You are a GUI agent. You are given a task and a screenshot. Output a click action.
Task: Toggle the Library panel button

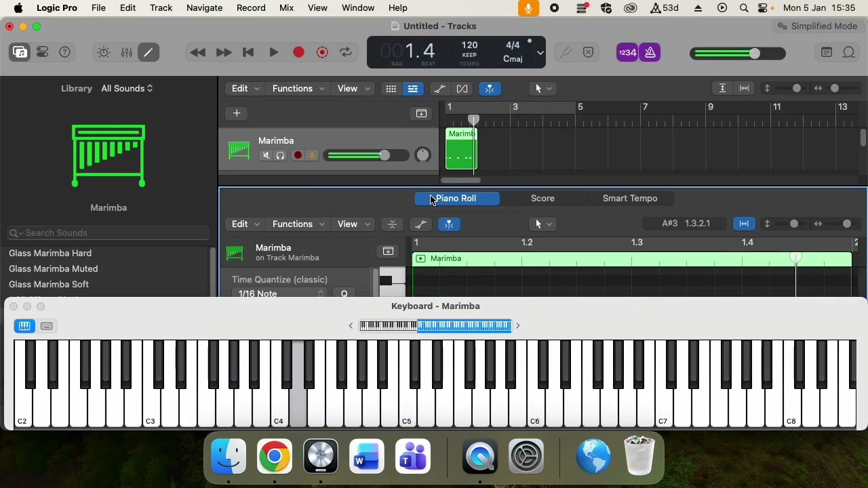pos(20,52)
